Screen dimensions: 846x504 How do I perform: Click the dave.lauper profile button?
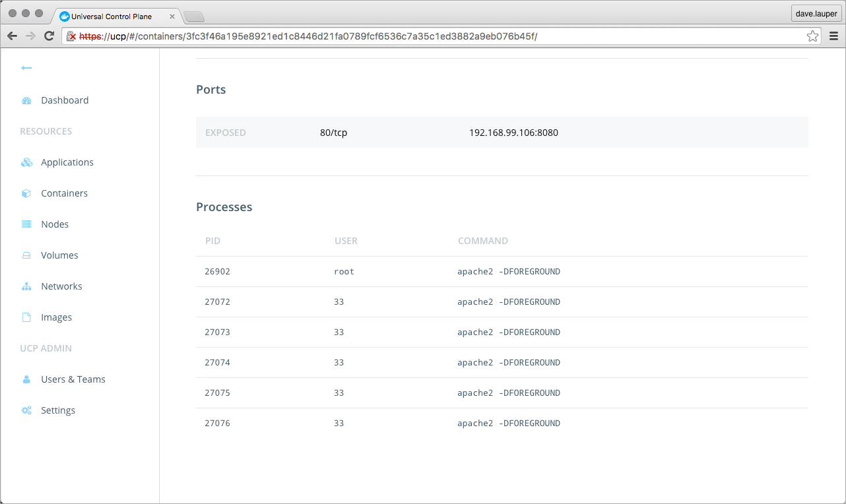816,13
